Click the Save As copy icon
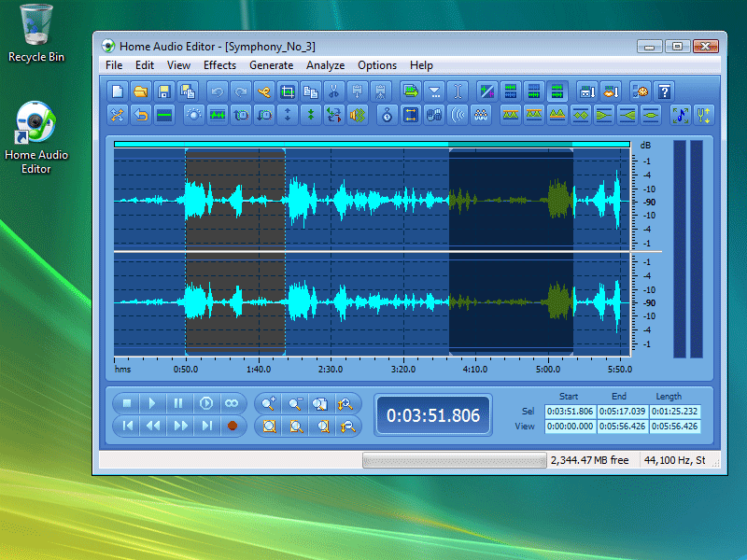 click(188, 91)
